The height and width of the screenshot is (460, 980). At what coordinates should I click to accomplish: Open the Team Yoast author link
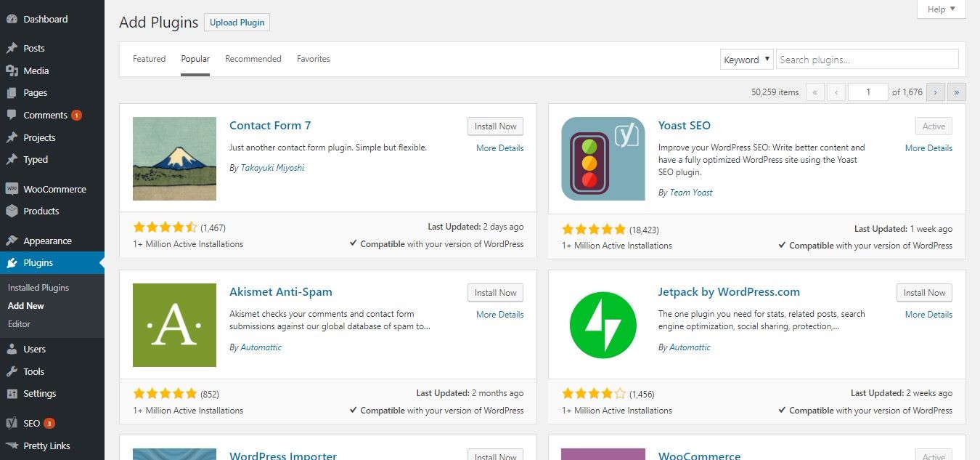click(691, 193)
